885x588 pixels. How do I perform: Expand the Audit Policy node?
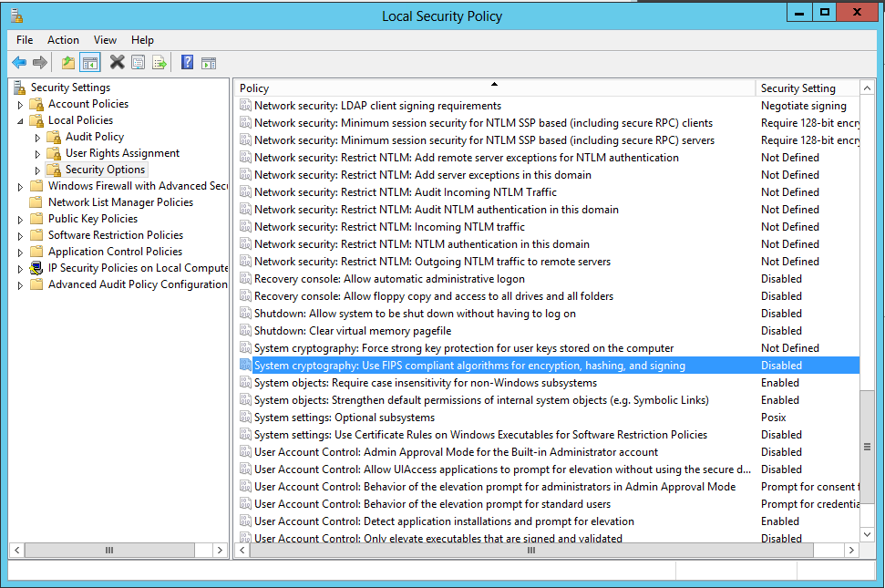pyautogui.click(x=37, y=137)
